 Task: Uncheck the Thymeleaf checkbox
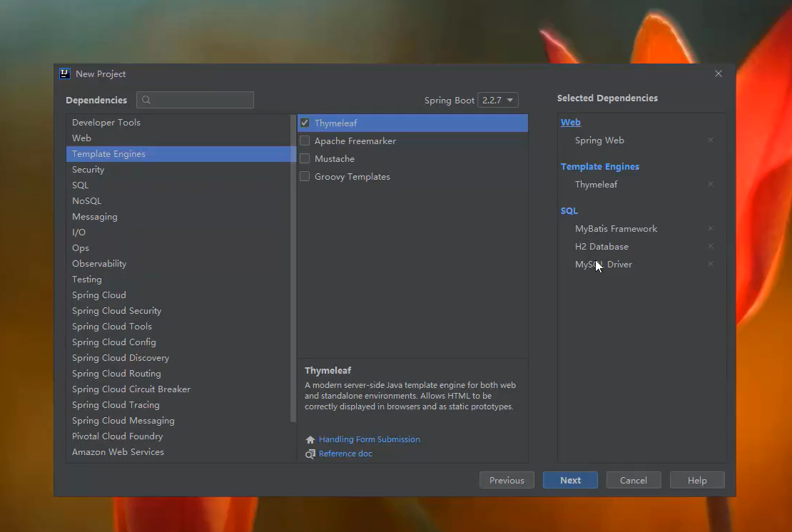(x=305, y=123)
